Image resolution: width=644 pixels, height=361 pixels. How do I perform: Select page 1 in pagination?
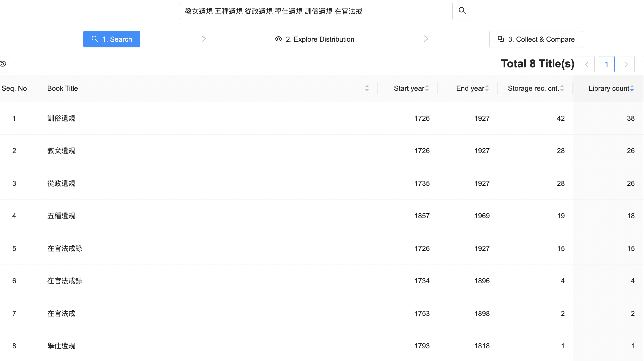606,64
